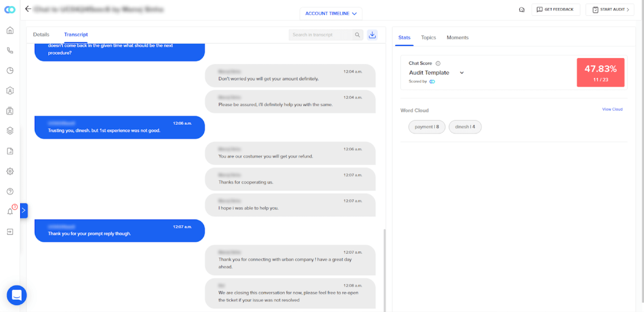
Task: Open notifications bell showing 3 alerts
Action: pos(10,211)
